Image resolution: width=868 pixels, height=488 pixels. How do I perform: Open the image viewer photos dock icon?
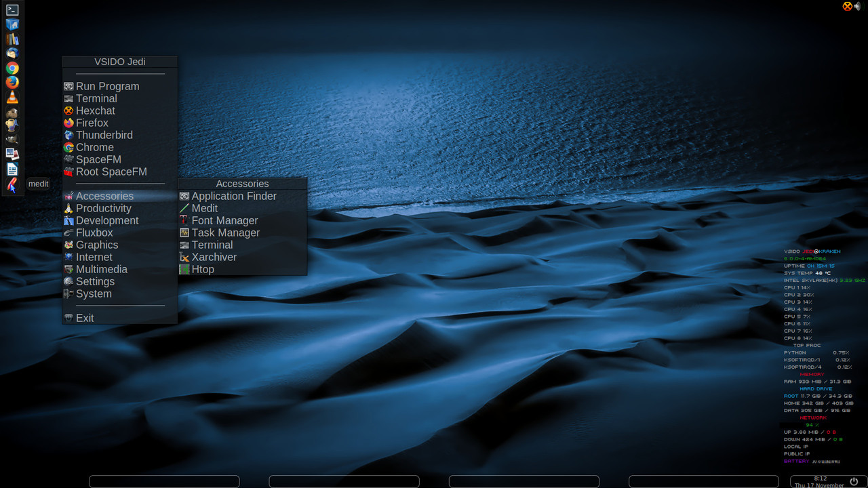[x=12, y=155]
